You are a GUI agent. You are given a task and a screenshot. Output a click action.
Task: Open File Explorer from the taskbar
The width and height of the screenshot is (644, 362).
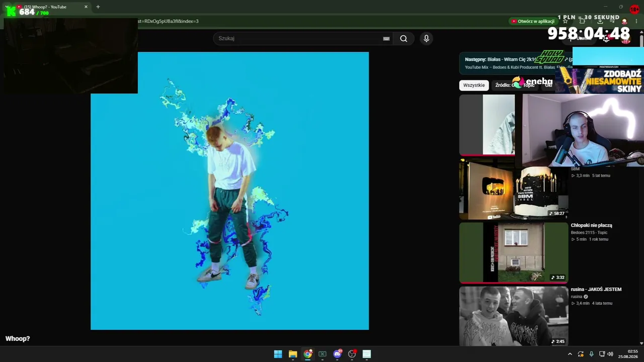coord(293,354)
